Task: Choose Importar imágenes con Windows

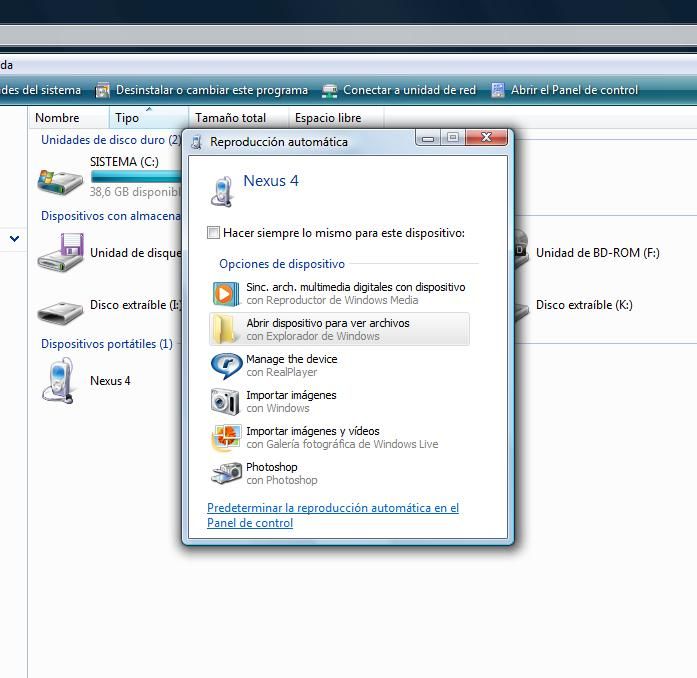Action: pos(339,401)
